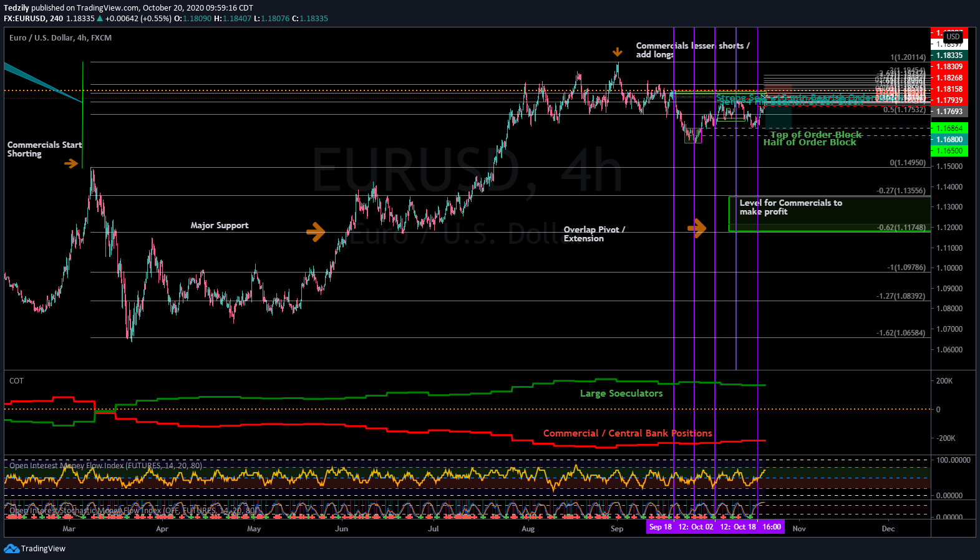Viewport: 980px width, 560px height.
Task: Click the 0.5(1.17532) Fibonacci level label
Action: click(x=905, y=110)
